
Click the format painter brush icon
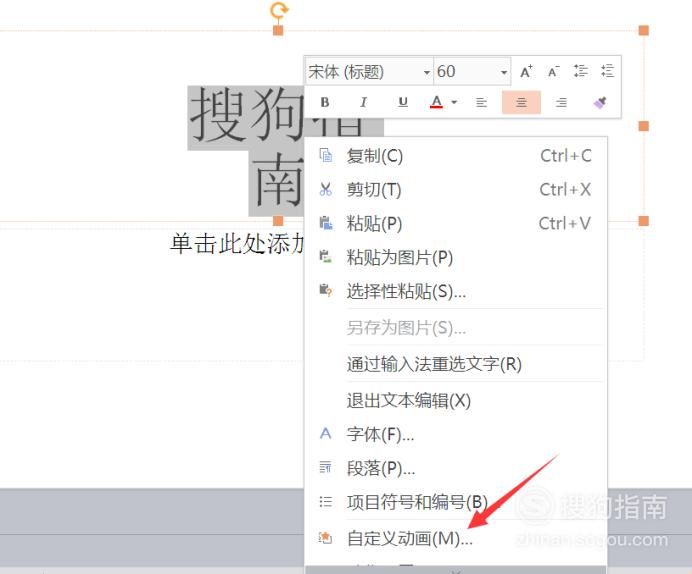(x=600, y=102)
